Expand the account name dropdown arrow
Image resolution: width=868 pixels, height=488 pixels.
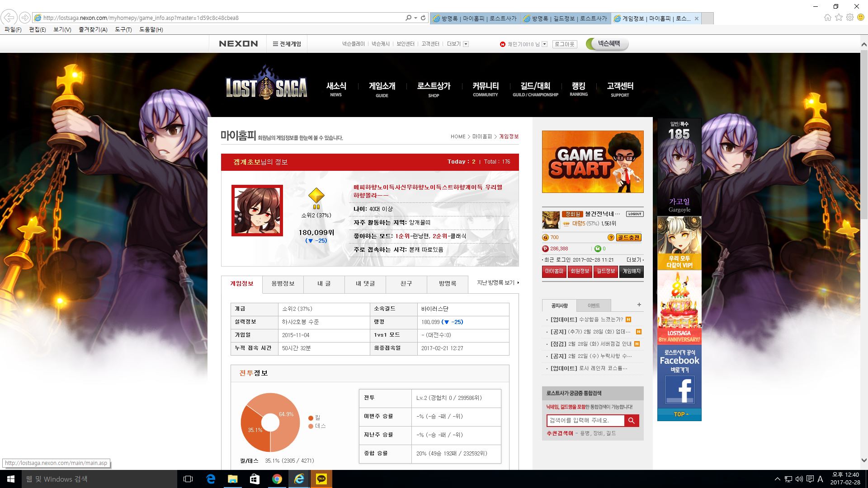tap(544, 44)
